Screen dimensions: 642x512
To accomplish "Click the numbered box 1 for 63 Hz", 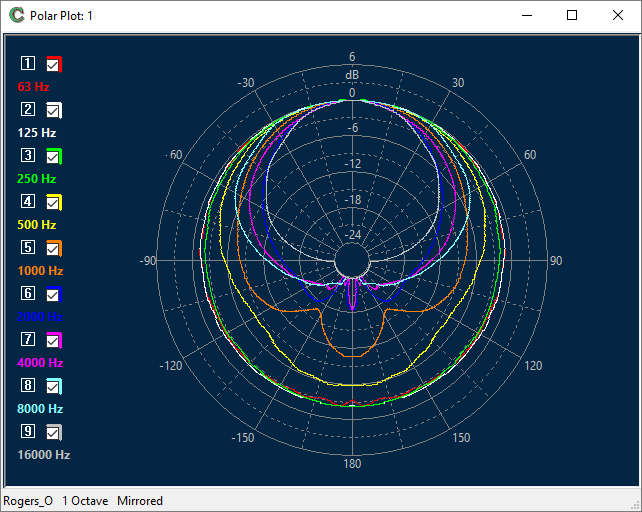I will point(28,64).
